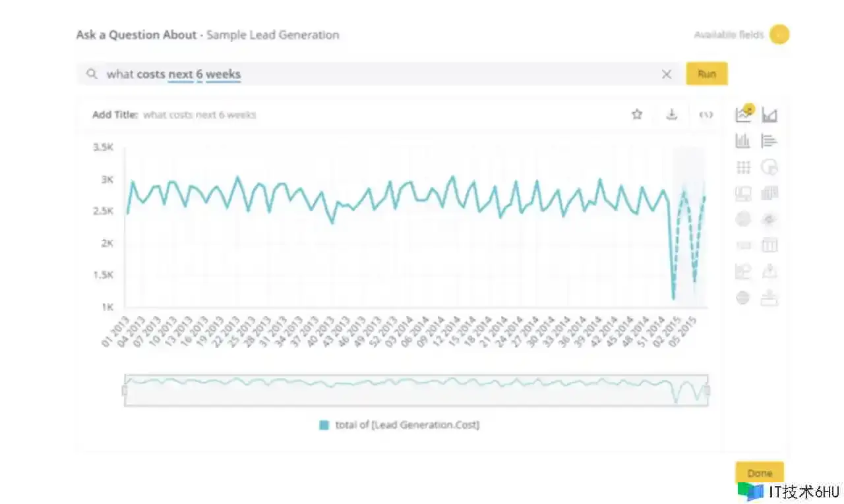The image size is (844, 504).
Task: Download the chart using the download icon
Action: [671, 115]
